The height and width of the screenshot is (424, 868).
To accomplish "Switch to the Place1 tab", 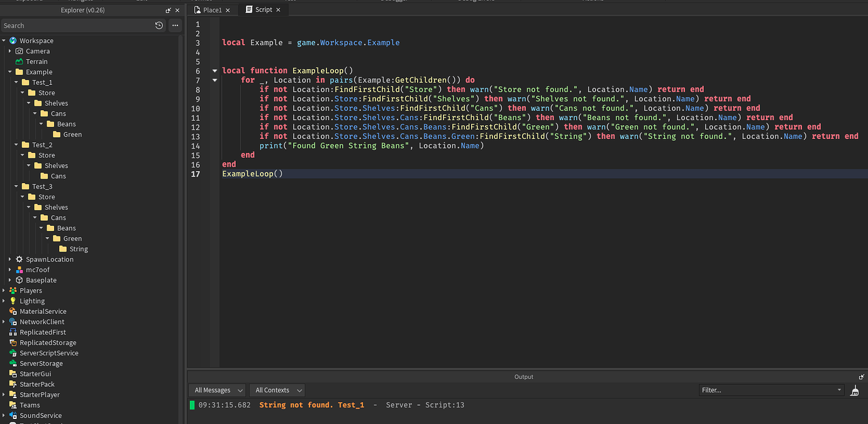I will tap(211, 9).
